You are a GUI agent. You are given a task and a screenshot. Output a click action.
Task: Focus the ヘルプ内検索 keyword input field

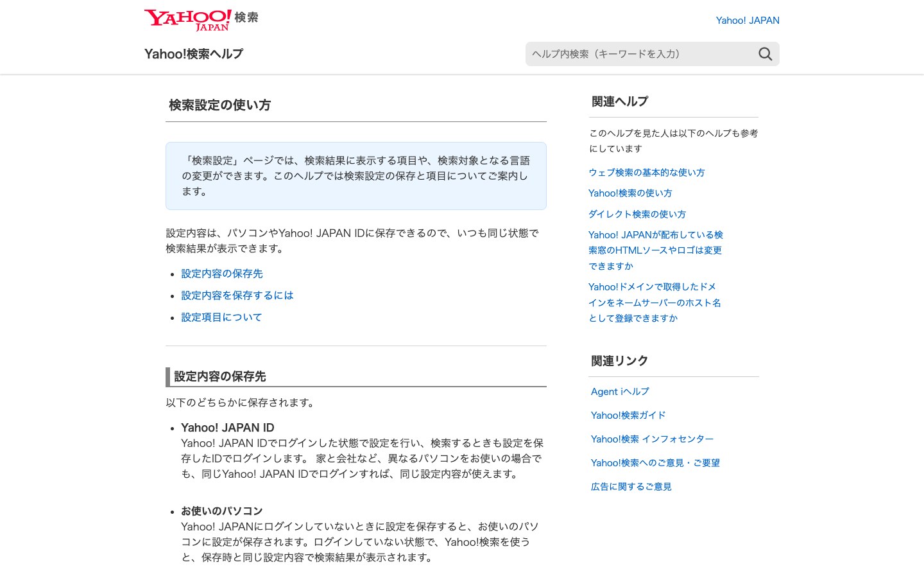[x=640, y=54]
